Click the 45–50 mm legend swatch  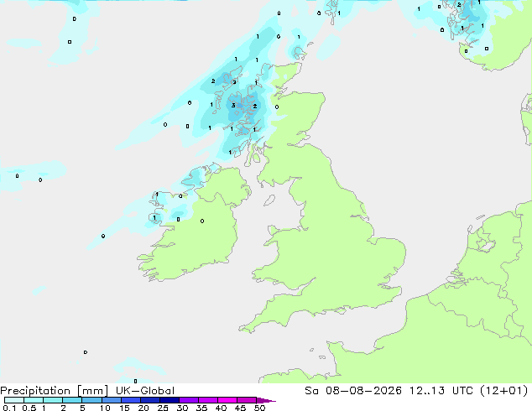click(x=247, y=400)
